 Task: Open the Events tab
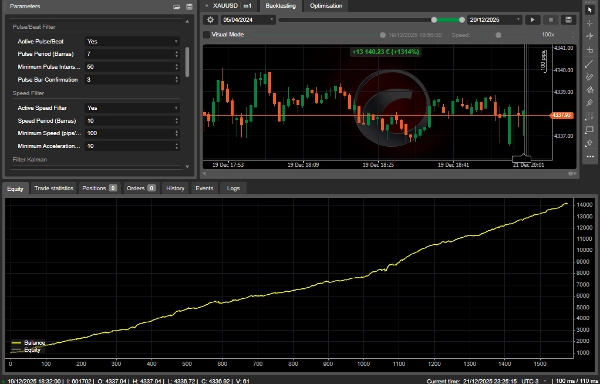[x=204, y=189]
